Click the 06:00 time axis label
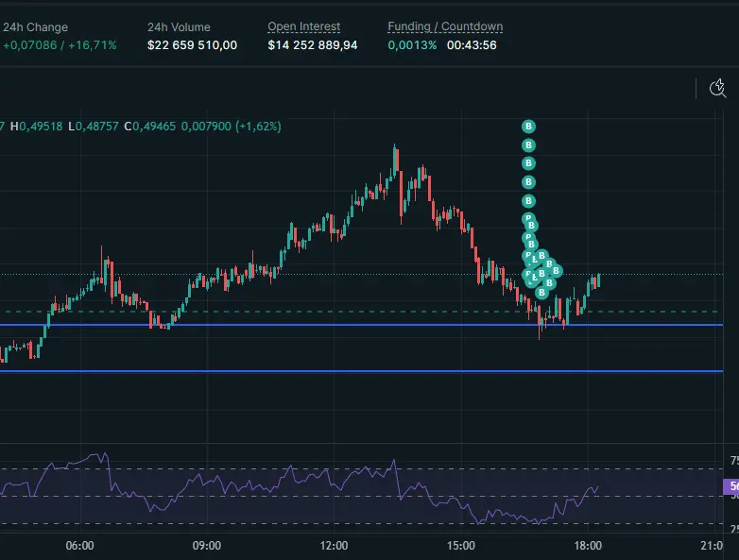 pos(79,546)
